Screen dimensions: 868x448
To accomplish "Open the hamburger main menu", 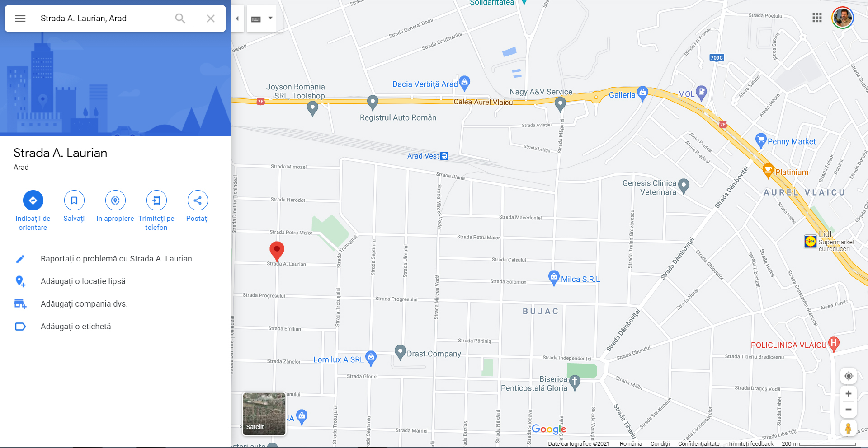I will (x=20, y=19).
